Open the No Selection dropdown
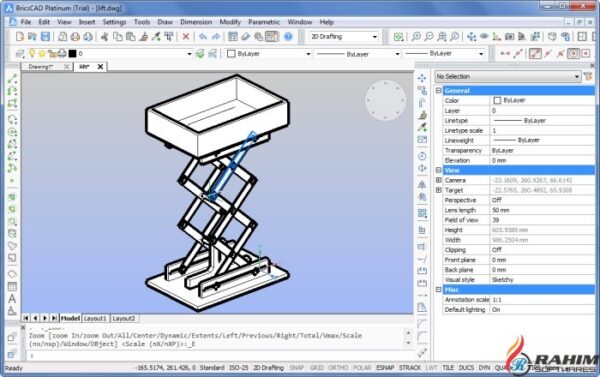 pos(507,77)
